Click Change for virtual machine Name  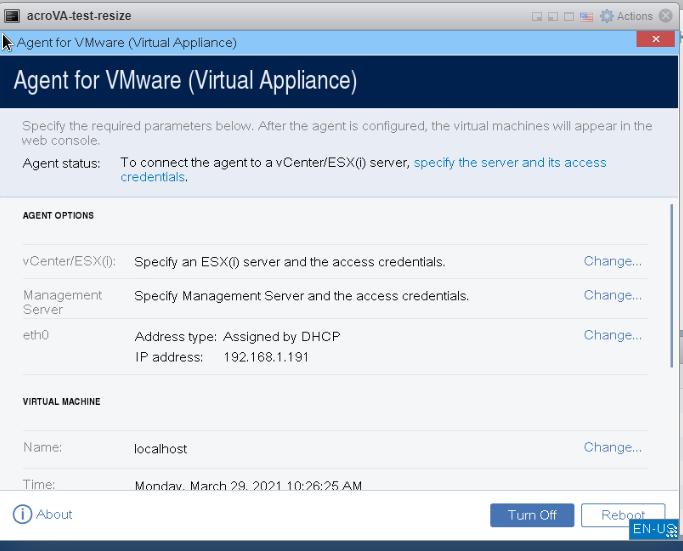(x=612, y=447)
